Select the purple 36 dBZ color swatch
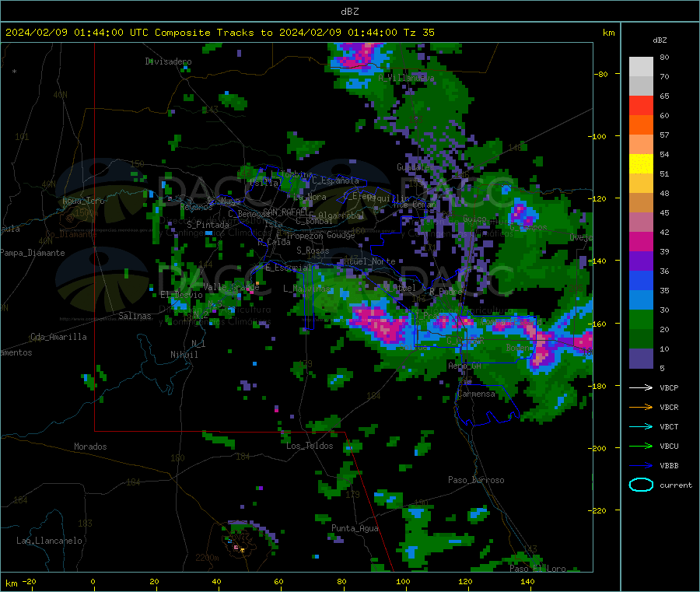Image resolution: width=700 pixels, height=592 pixels. click(641, 261)
